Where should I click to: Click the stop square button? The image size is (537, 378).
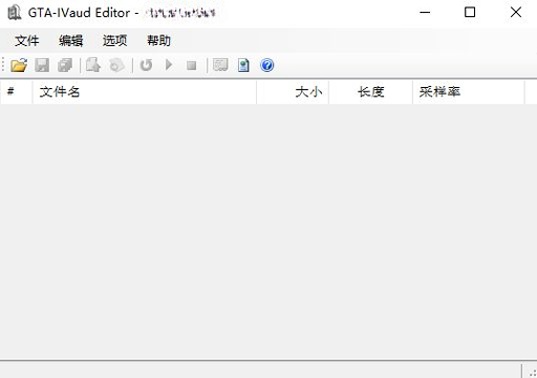pyautogui.click(x=191, y=65)
